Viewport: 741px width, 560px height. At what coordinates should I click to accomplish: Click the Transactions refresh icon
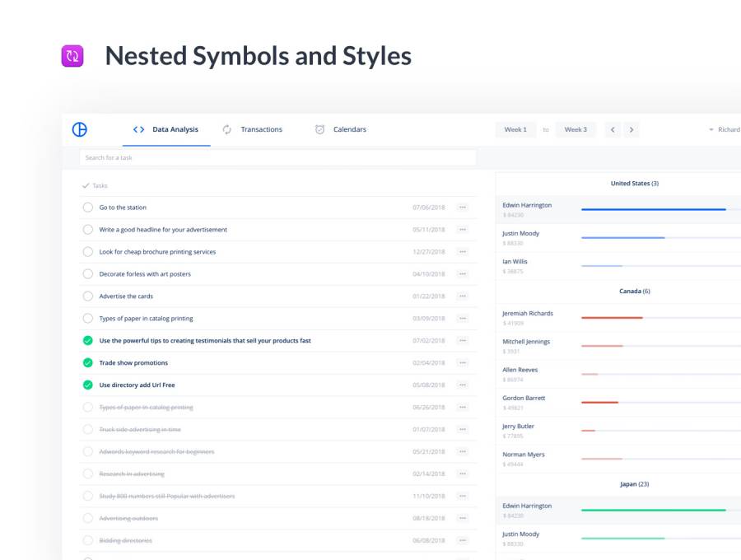click(227, 129)
